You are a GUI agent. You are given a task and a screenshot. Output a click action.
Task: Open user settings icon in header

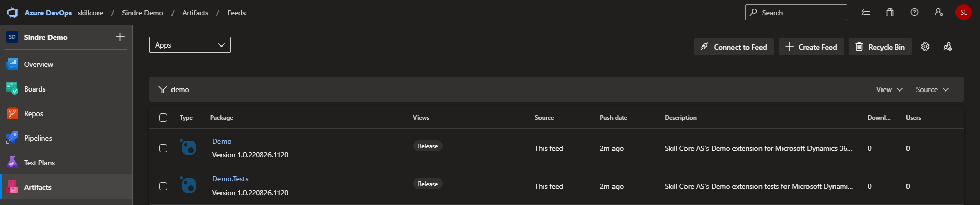pos(939,12)
